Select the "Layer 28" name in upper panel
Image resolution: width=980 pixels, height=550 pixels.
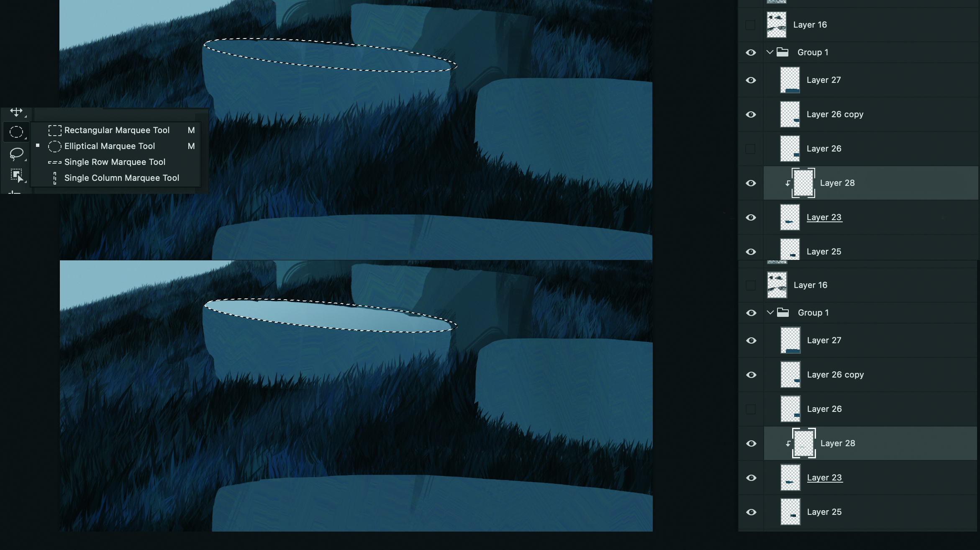pos(837,183)
